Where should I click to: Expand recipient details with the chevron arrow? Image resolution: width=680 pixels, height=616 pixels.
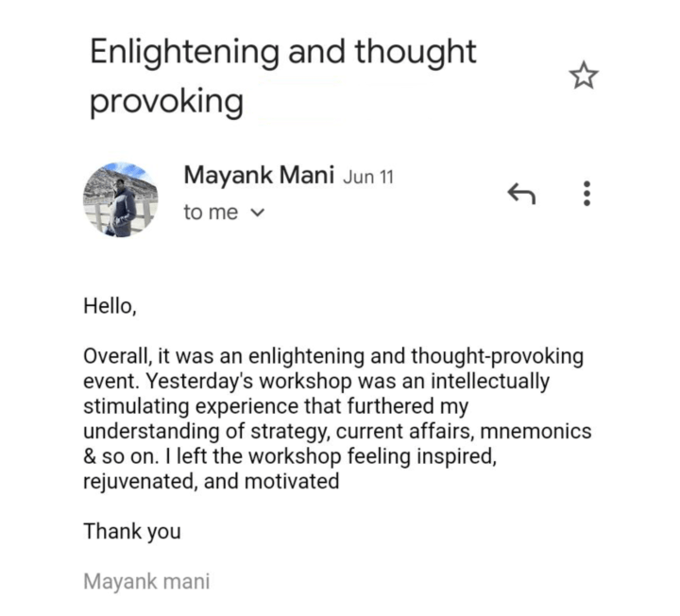point(258,213)
